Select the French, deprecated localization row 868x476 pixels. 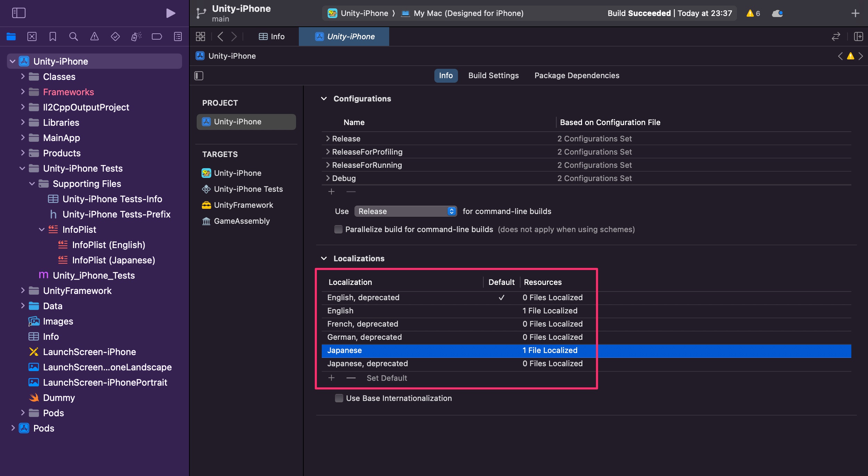pos(586,324)
